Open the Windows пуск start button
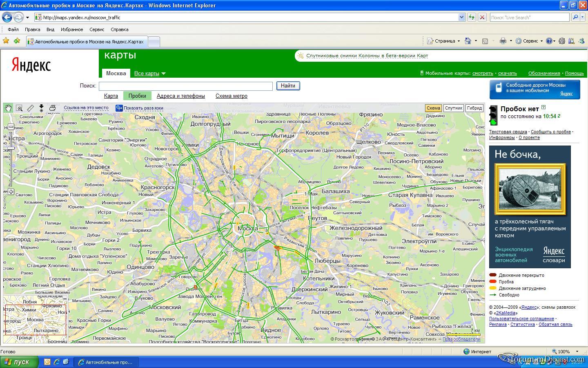The height and width of the screenshot is (368, 588). (19, 362)
